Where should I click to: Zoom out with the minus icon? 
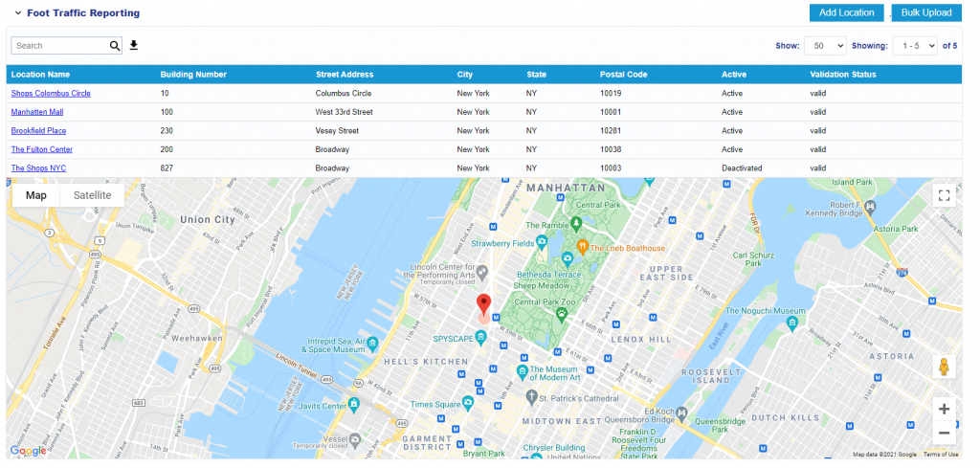[x=944, y=433]
